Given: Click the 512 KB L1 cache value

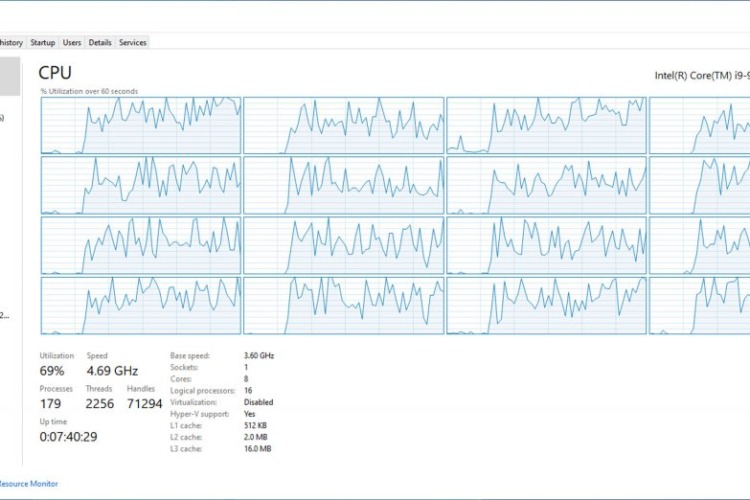Looking at the screenshot, I should [255, 425].
